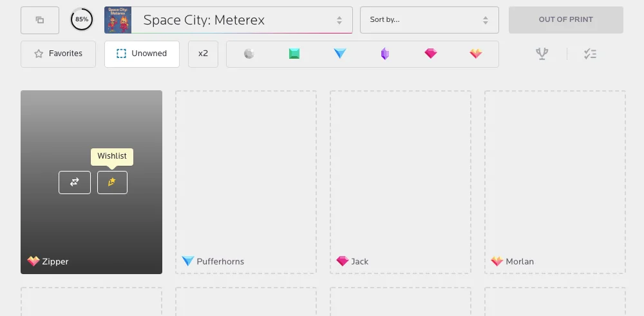This screenshot has height=316, width=644.
Task: Click the chase gem beside Morlan
Action: tap(497, 261)
